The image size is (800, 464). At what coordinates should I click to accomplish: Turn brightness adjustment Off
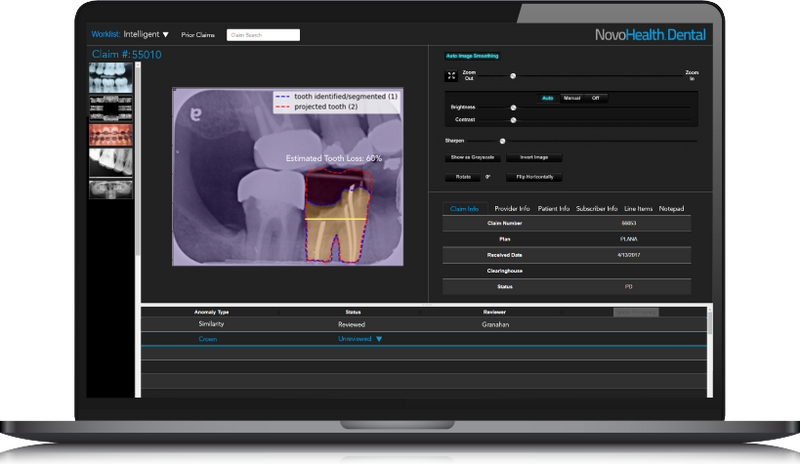tap(595, 98)
